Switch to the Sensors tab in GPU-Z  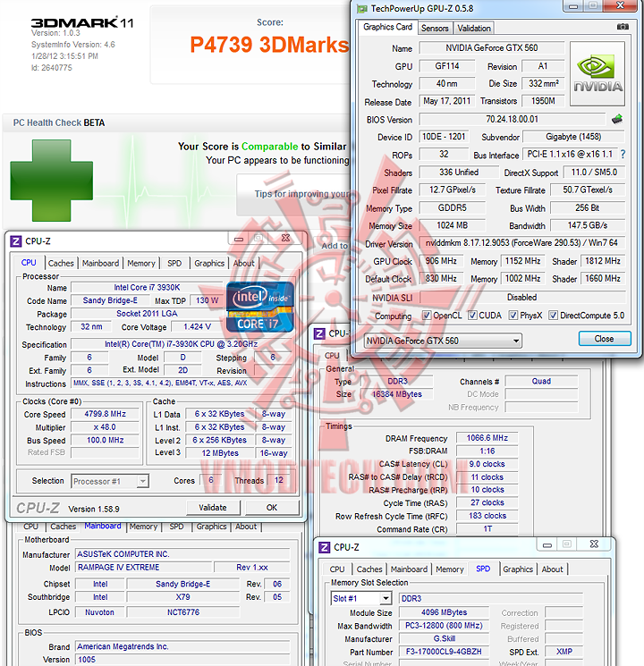click(x=435, y=29)
